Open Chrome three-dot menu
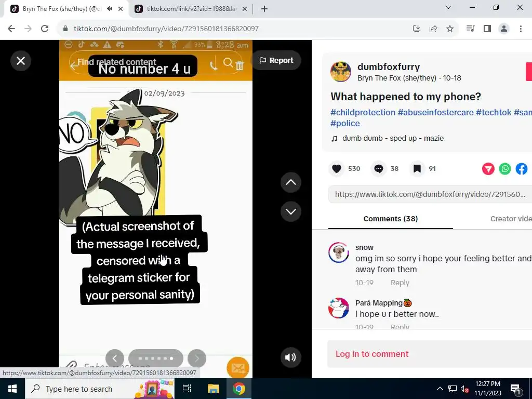Viewport: 532px width, 399px height. pos(521,29)
